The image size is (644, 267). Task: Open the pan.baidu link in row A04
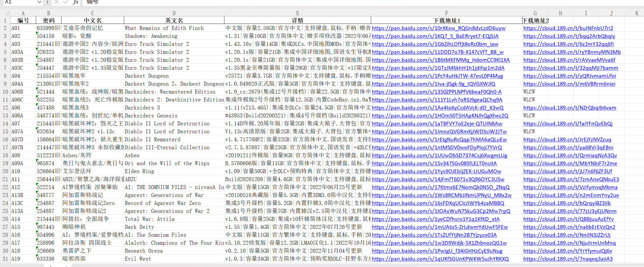pos(437,76)
